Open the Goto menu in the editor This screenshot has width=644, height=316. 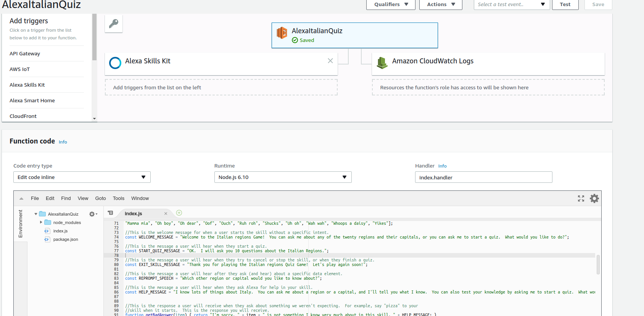coord(100,198)
